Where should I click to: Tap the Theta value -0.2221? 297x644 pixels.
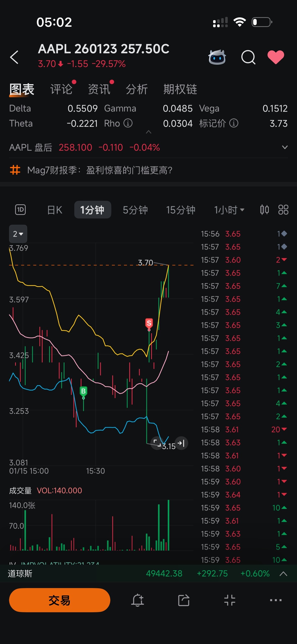pos(82,123)
